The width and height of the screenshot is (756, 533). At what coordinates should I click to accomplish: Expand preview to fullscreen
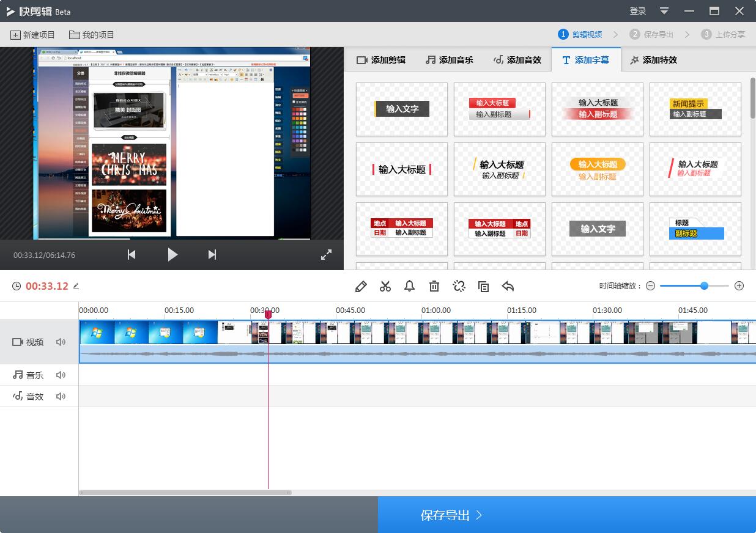[x=326, y=255]
